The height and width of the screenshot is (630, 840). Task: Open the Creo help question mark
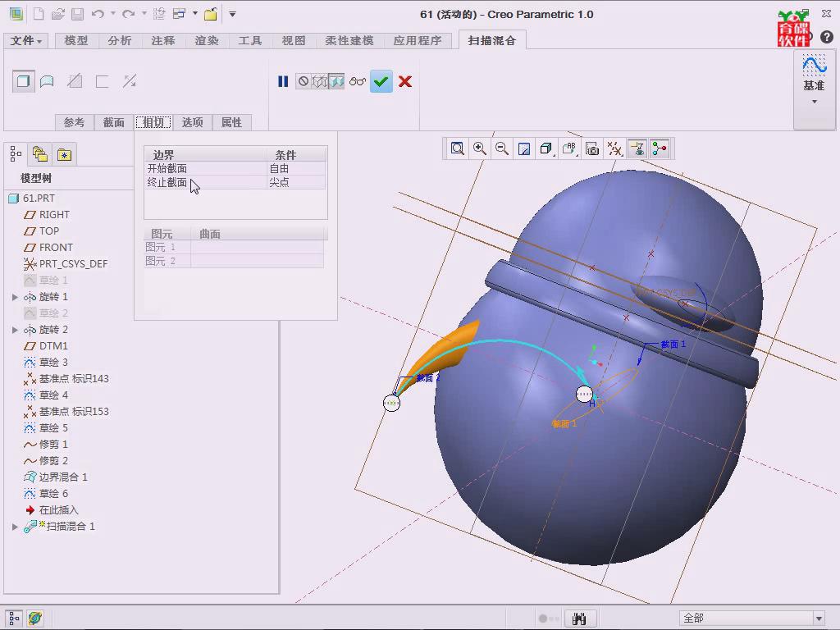(x=827, y=37)
